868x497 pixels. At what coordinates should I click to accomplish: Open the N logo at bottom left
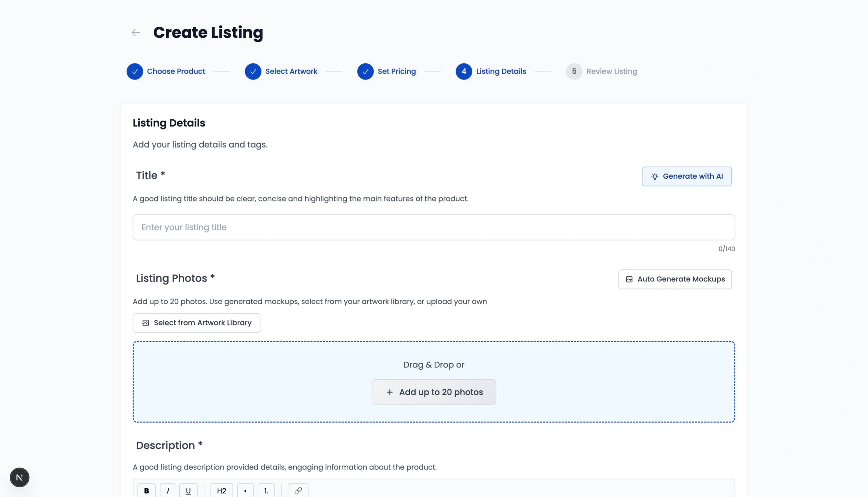[x=19, y=477]
